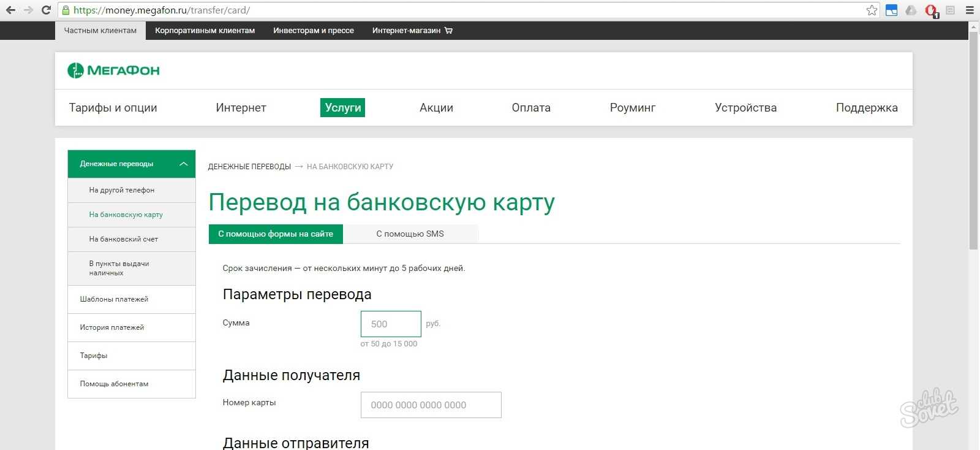Click the address bar URL
980x450 pixels.
[x=162, y=10]
